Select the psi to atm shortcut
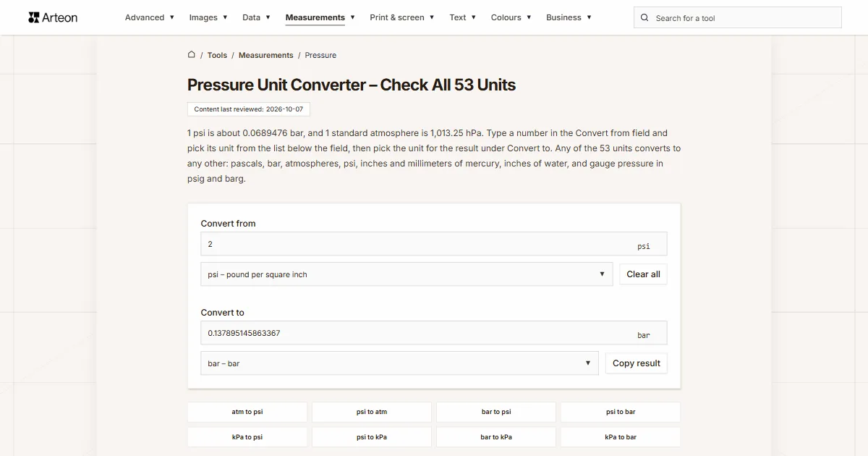868x456 pixels. click(x=372, y=412)
